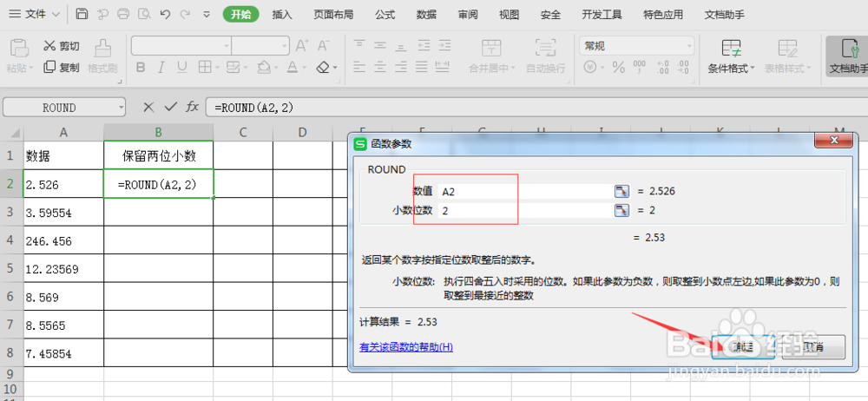Screen dimensions: 868x401
Task: Select the Format Painter (格式刷) brush
Action: [102, 56]
